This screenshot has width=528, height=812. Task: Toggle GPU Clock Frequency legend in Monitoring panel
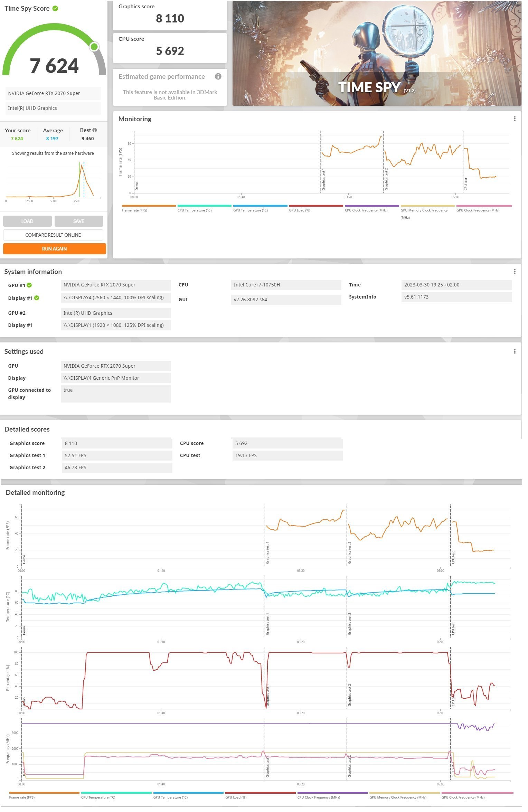pyautogui.click(x=484, y=208)
